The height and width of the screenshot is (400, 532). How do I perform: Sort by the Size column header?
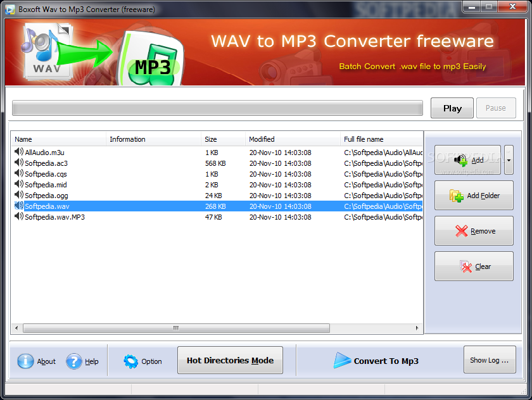click(223, 139)
